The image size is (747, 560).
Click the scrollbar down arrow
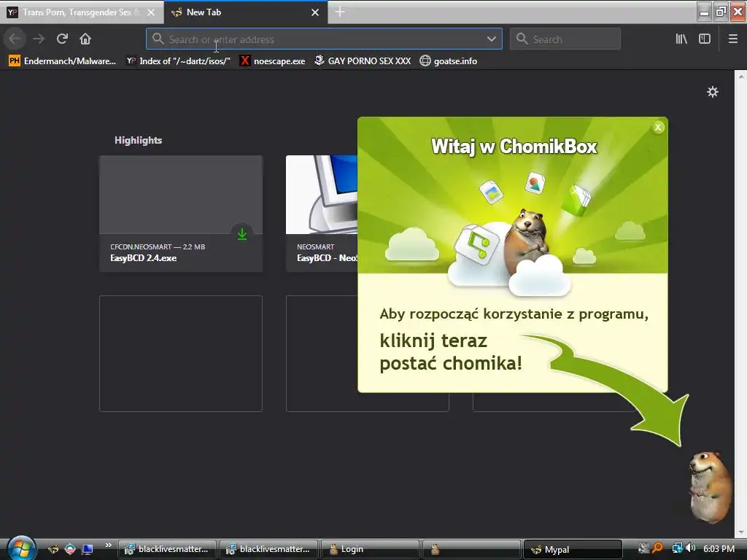click(x=741, y=532)
